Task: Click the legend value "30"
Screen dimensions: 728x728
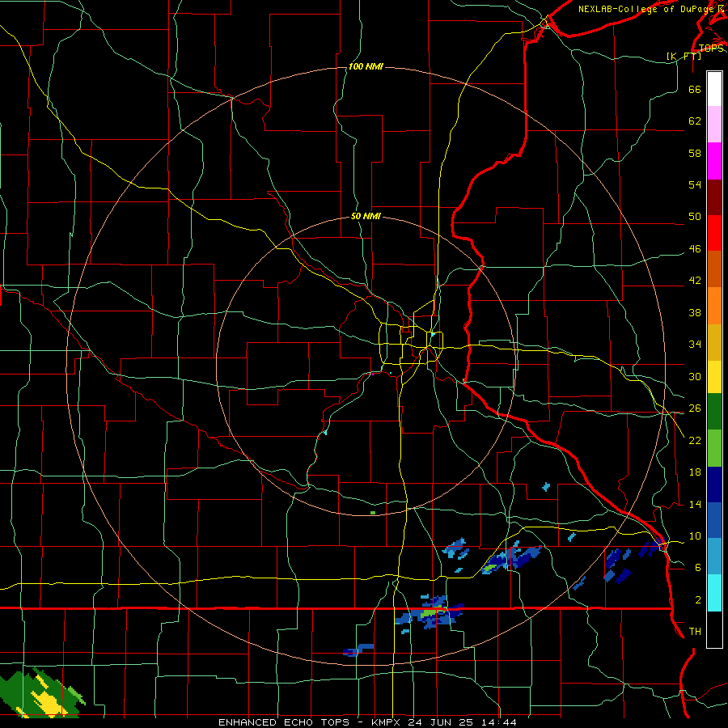Action: (x=695, y=376)
